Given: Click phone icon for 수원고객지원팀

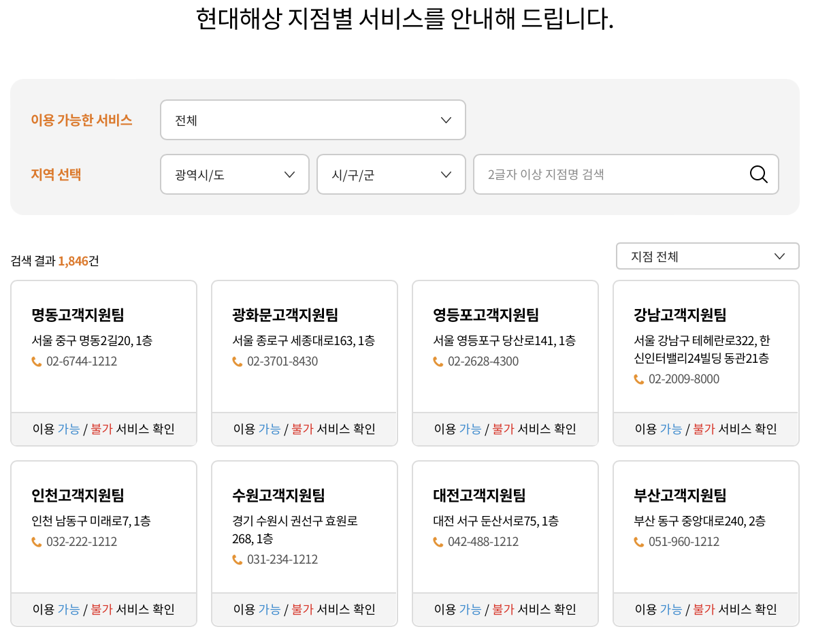Looking at the screenshot, I should click(x=238, y=560).
